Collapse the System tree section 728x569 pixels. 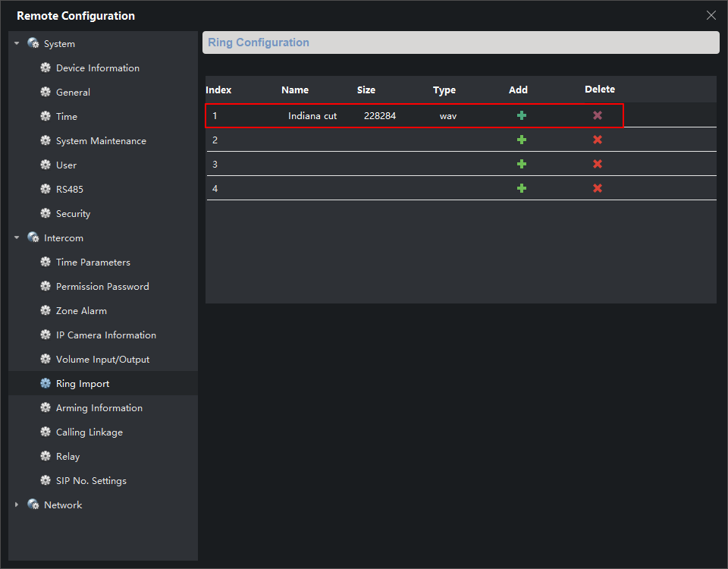point(17,43)
